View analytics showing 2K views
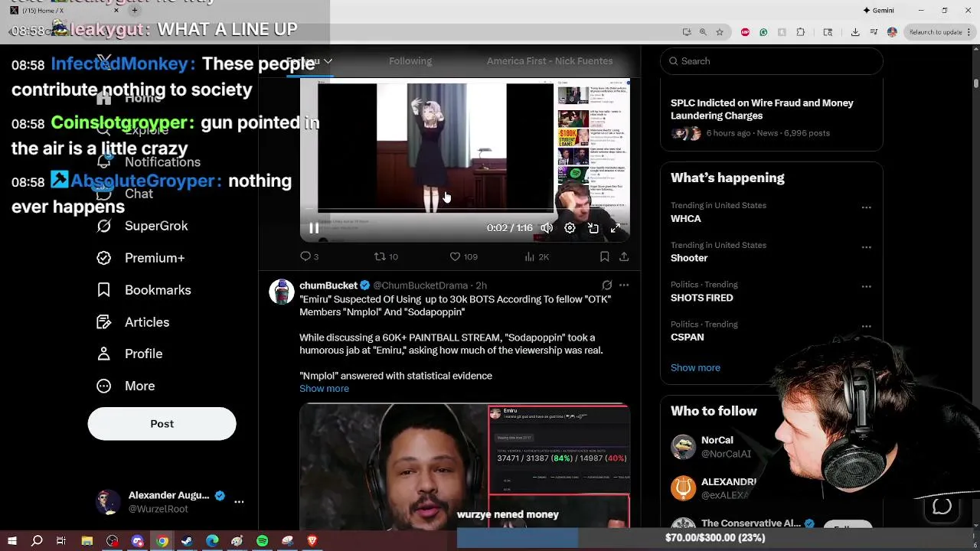 [537, 256]
